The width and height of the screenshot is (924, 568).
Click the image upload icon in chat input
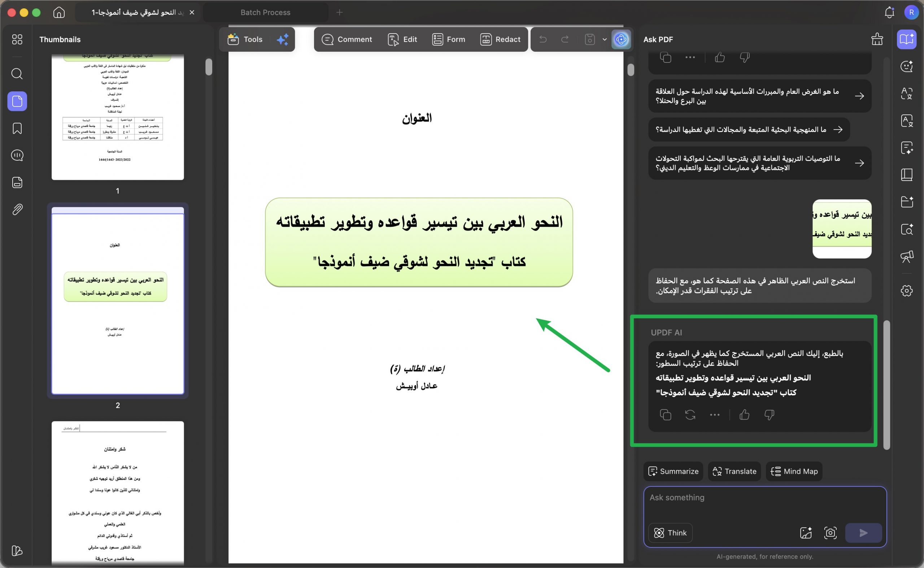(806, 533)
